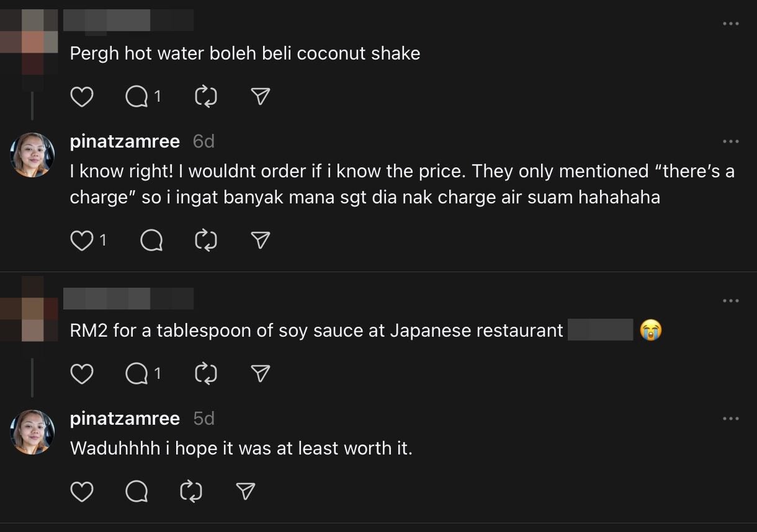Open pinatzamree username on 5d reply

pyautogui.click(x=125, y=419)
